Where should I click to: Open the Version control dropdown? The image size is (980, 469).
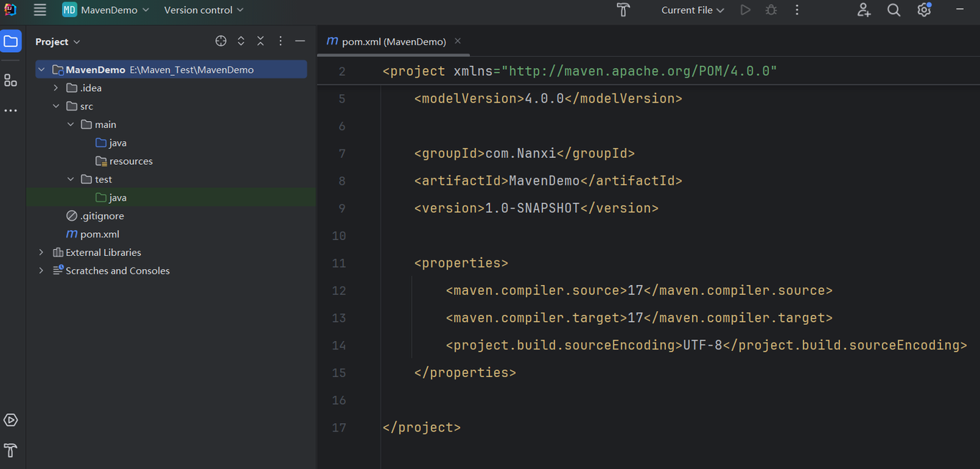(x=204, y=10)
